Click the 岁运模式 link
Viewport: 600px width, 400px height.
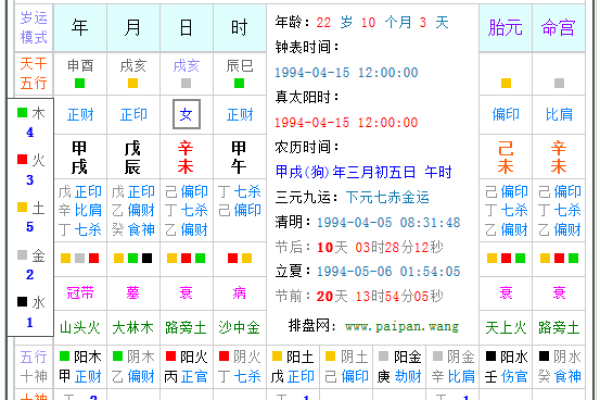click(34, 28)
